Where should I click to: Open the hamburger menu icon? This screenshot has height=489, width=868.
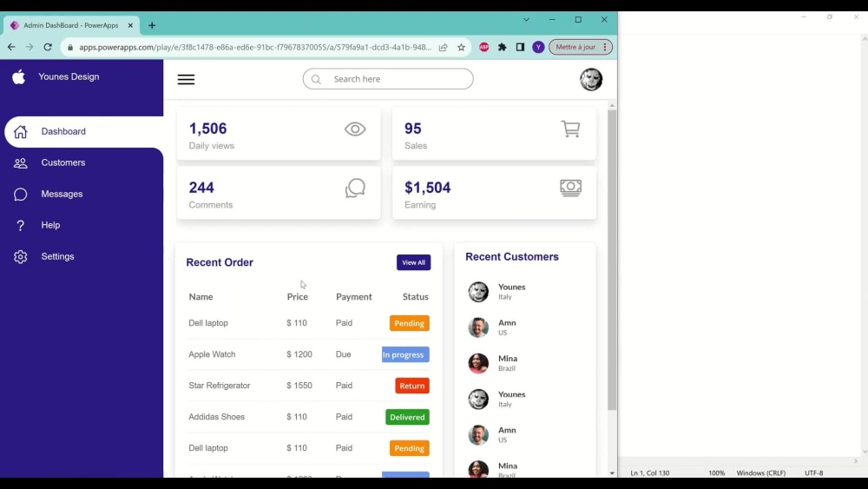pyautogui.click(x=186, y=79)
